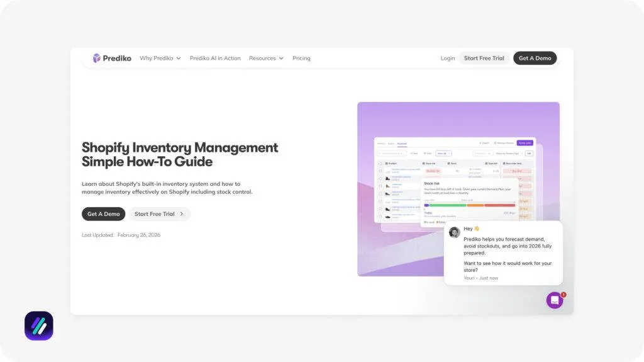Click the Get A Demo button in the navbar
Viewport: 644px width, 362px height.
tap(535, 58)
